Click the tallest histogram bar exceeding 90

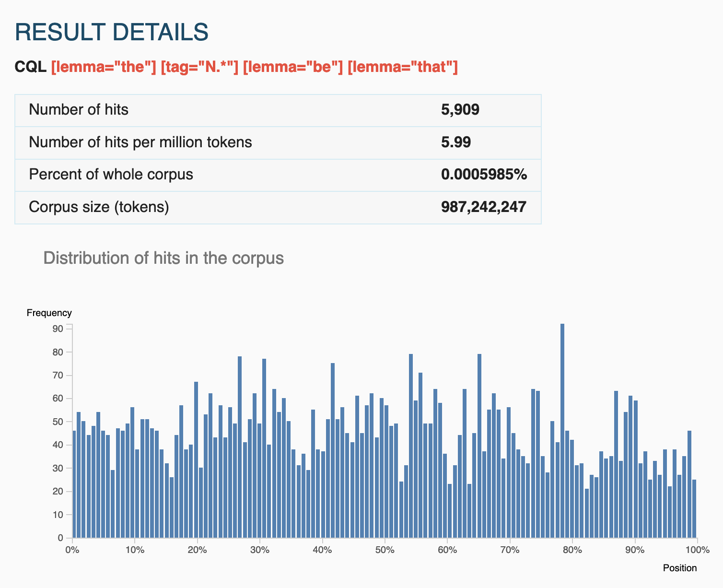562,432
